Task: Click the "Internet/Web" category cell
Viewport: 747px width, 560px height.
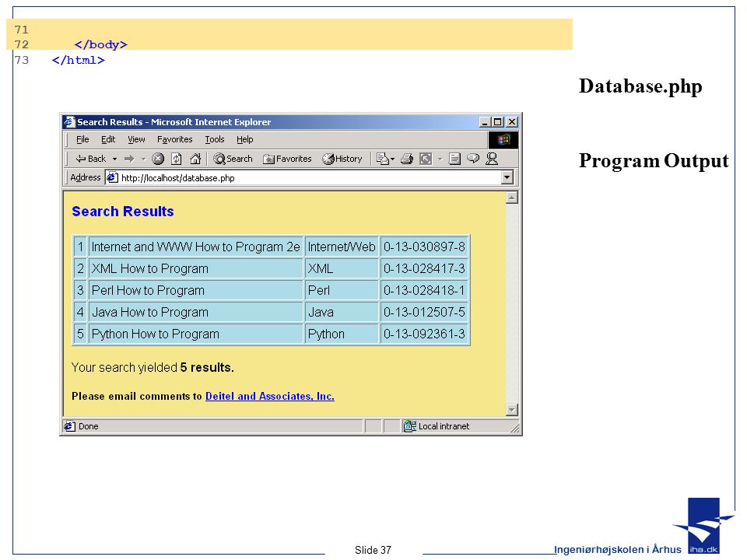Action: pos(342,247)
